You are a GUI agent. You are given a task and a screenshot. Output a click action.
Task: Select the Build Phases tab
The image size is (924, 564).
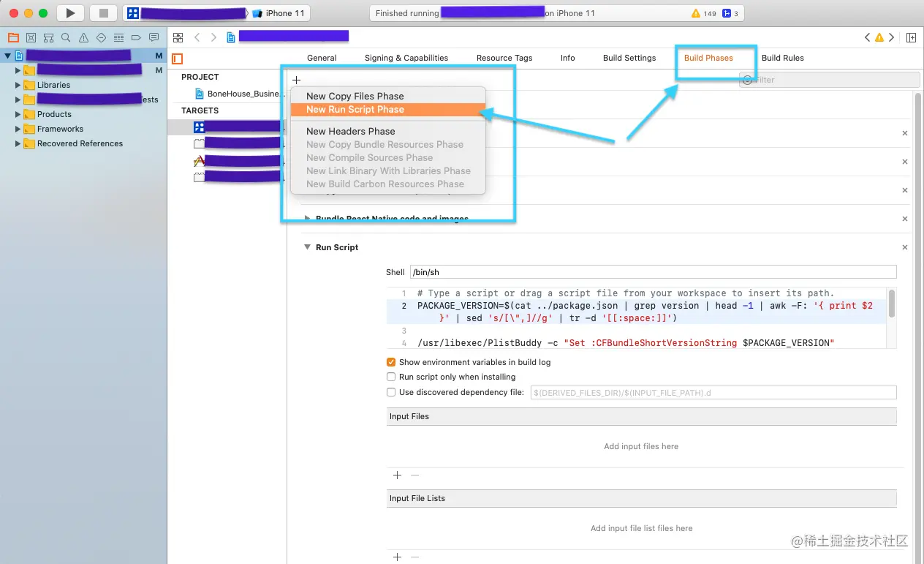coord(708,58)
